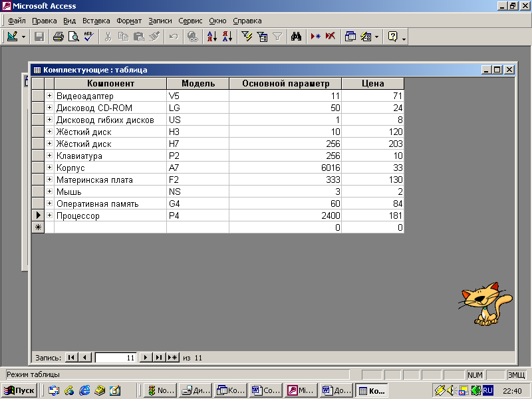Image resolution: width=532 pixels, height=399 pixels.
Task: Open Print Preview icon
Action: (74, 37)
